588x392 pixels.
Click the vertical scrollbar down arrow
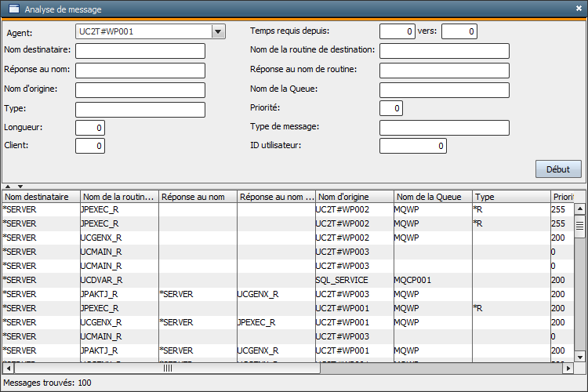pyautogui.click(x=579, y=358)
